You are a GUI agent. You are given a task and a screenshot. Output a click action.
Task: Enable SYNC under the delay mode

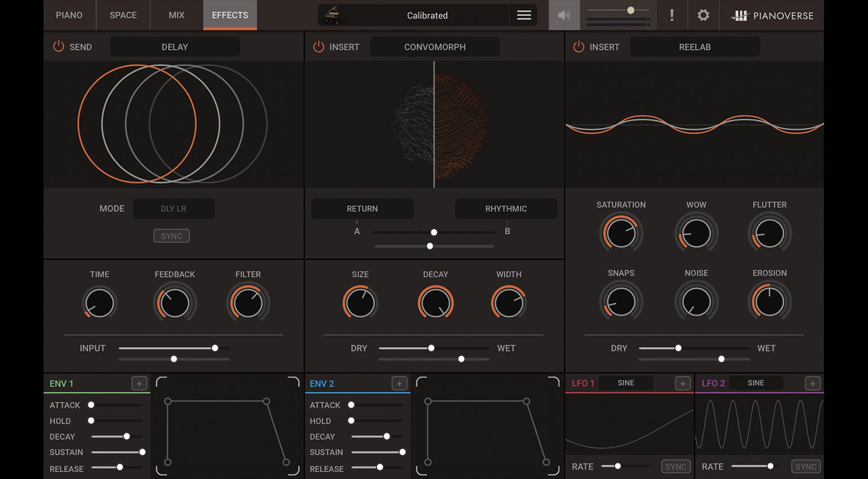[171, 236]
